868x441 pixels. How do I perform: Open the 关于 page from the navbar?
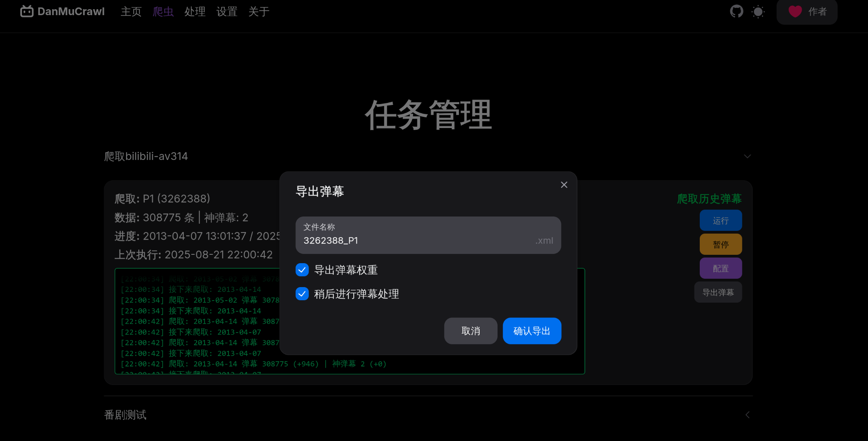coord(258,12)
